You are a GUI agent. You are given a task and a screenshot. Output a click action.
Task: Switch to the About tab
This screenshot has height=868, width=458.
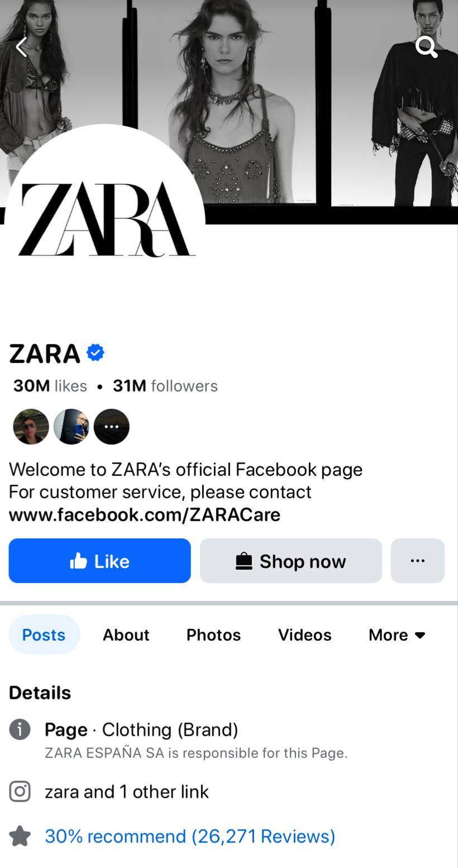coord(126,635)
